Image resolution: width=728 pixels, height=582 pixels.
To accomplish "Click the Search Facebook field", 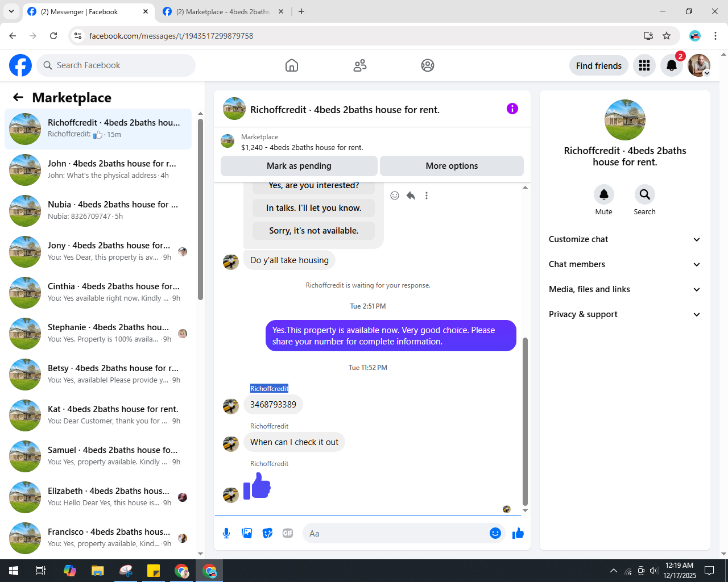I will tap(116, 65).
